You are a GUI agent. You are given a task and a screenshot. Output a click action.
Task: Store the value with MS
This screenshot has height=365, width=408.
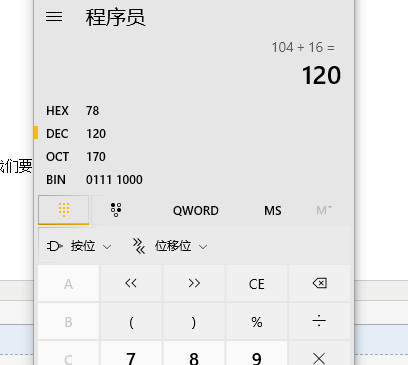coord(273,211)
